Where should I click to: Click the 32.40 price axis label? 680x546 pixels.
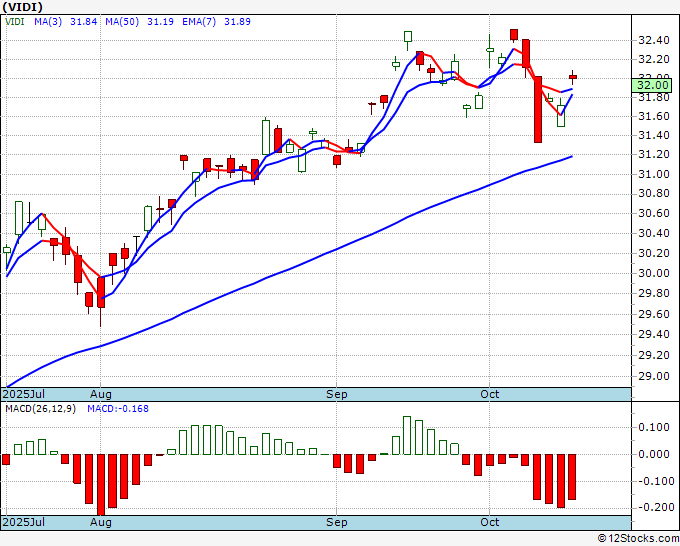coord(654,40)
